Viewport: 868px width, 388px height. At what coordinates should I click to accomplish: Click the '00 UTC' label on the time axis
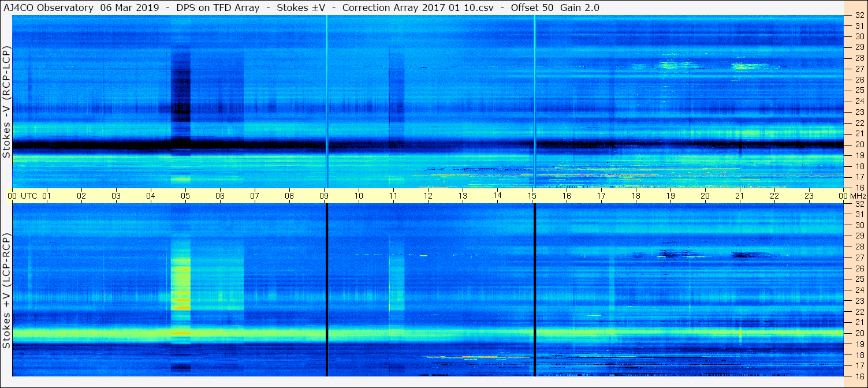coord(22,196)
